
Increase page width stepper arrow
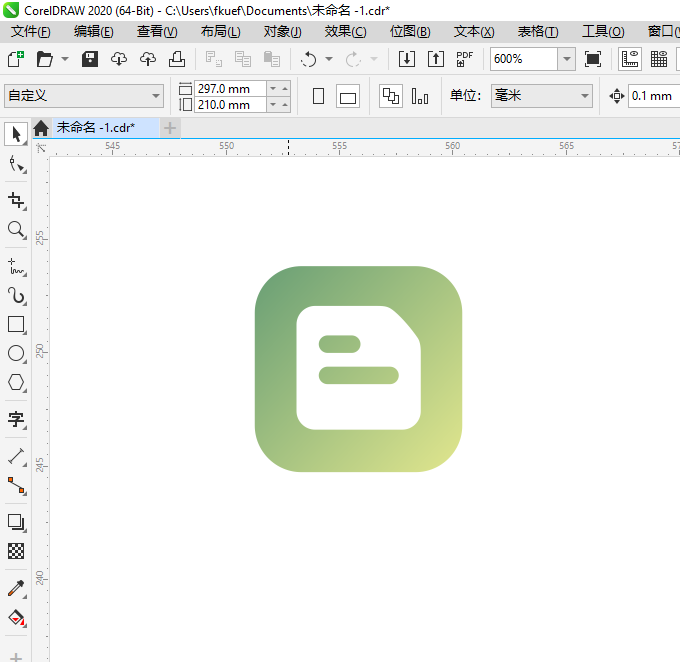[285, 88]
